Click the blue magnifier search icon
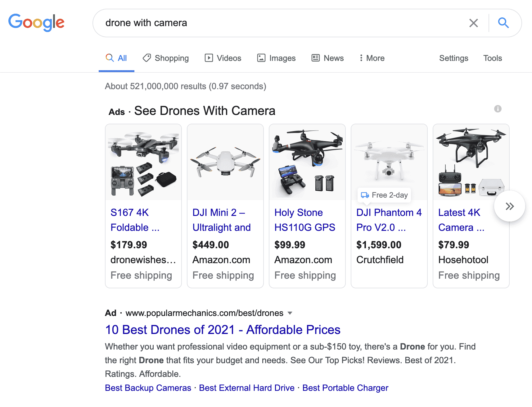 coord(503,23)
